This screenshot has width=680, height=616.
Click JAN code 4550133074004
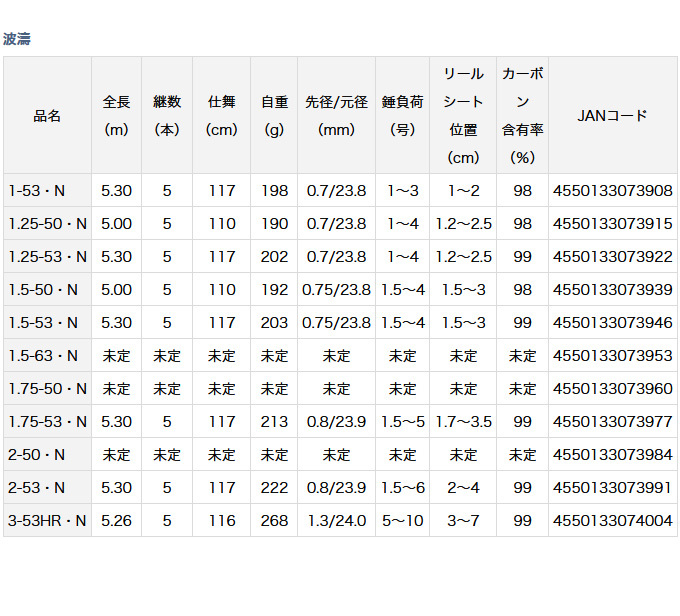tap(612, 520)
